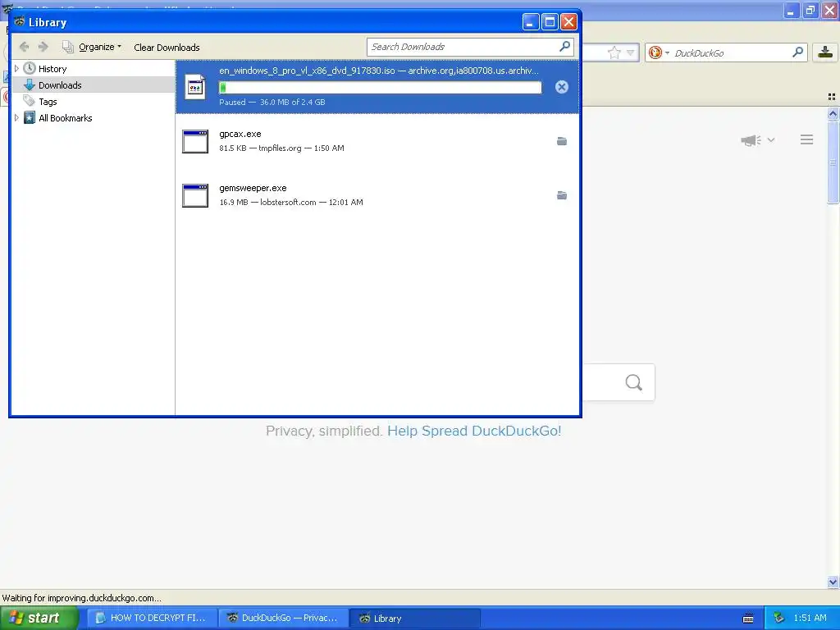Click the taskbar clock showing 1:51 AM
840x630 pixels.
tap(810, 618)
